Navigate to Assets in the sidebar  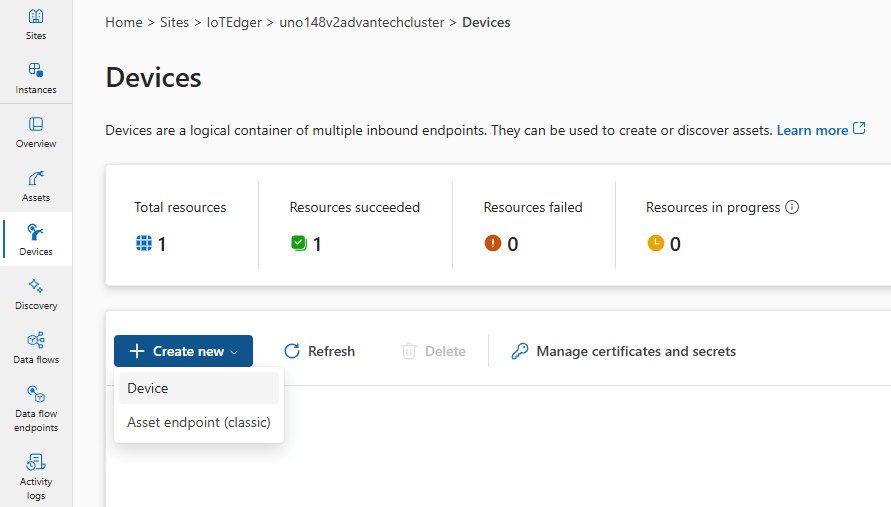36,186
